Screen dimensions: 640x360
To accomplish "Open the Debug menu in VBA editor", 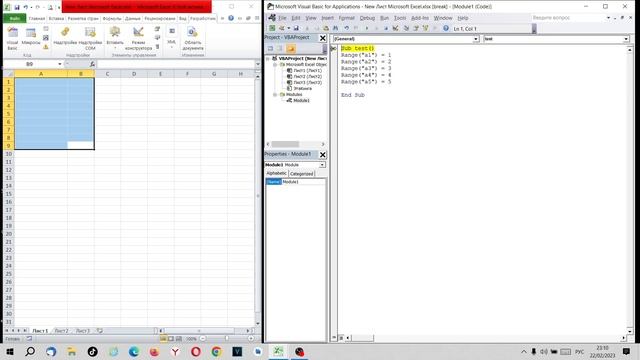I will [x=367, y=18].
